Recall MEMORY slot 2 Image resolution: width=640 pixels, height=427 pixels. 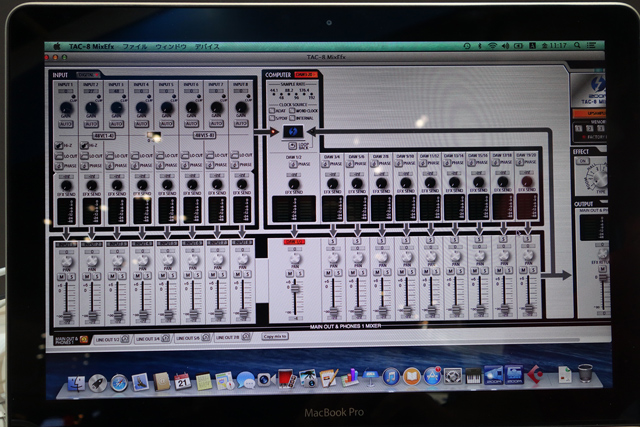(589, 128)
